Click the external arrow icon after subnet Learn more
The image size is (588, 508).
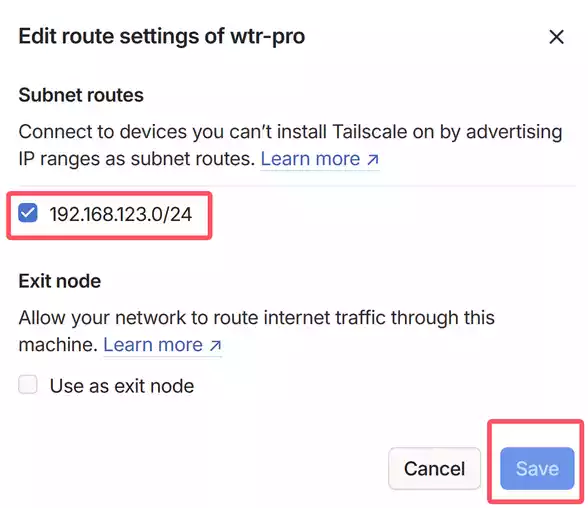pos(372,160)
